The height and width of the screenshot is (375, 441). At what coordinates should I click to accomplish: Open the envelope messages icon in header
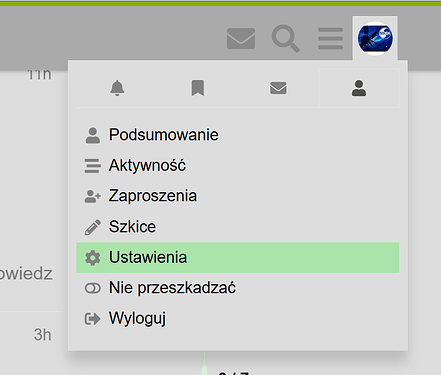(241, 38)
